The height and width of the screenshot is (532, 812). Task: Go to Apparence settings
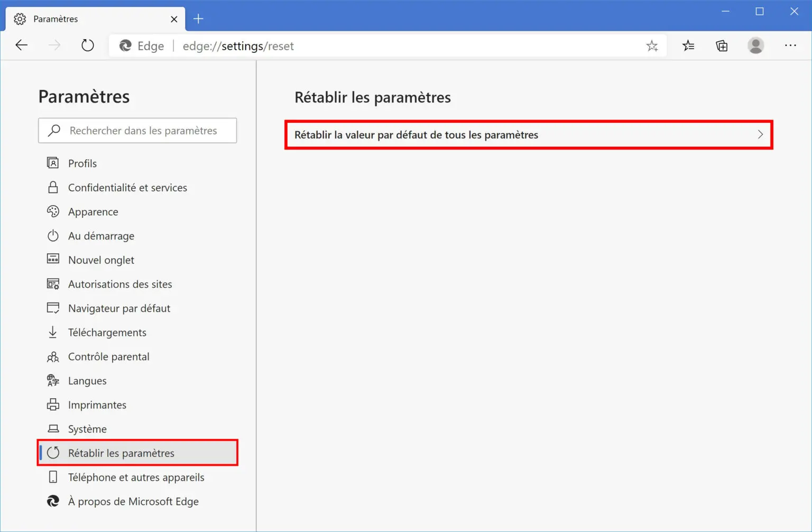tap(93, 212)
